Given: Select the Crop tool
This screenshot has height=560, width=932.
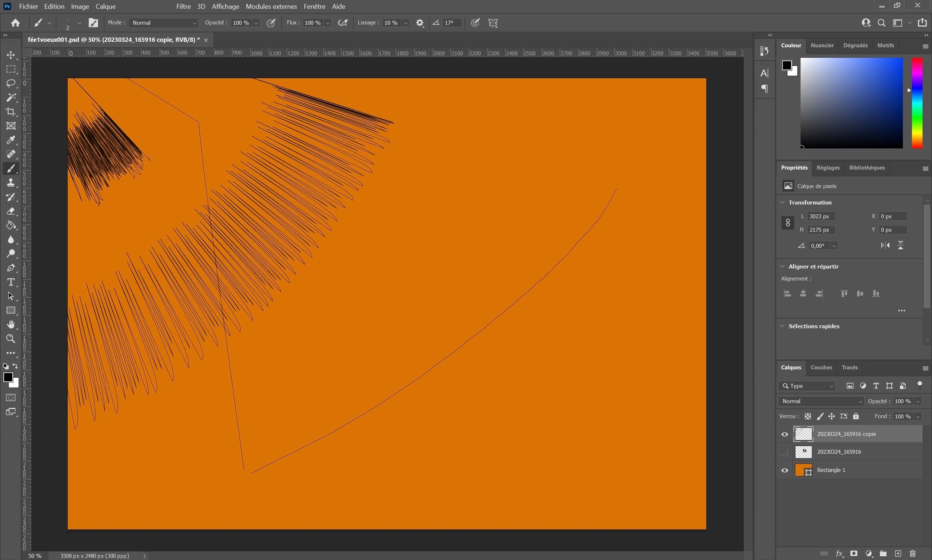Looking at the screenshot, I should point(10,112).
